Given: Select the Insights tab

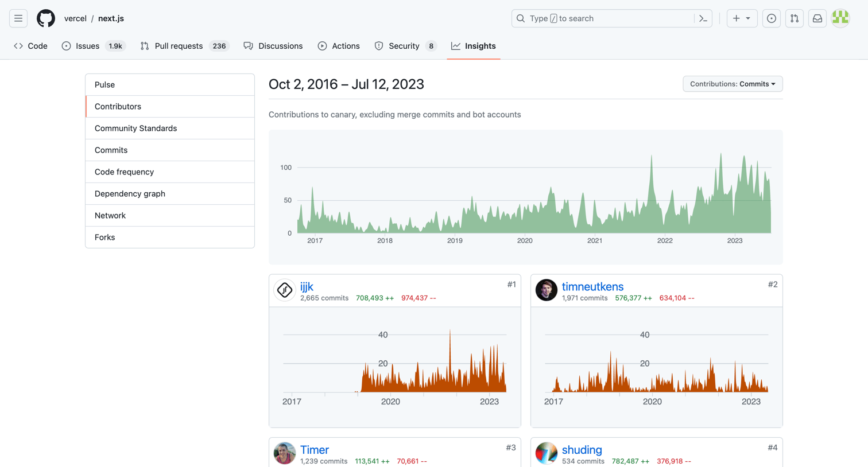Looking at the screenshot, I should click(474, 46).
